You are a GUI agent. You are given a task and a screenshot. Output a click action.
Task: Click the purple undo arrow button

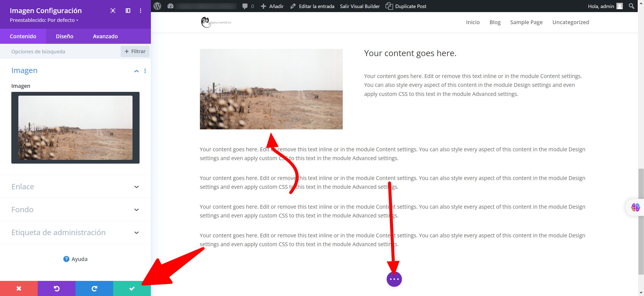pyautogui.click(x=57, y=288)
